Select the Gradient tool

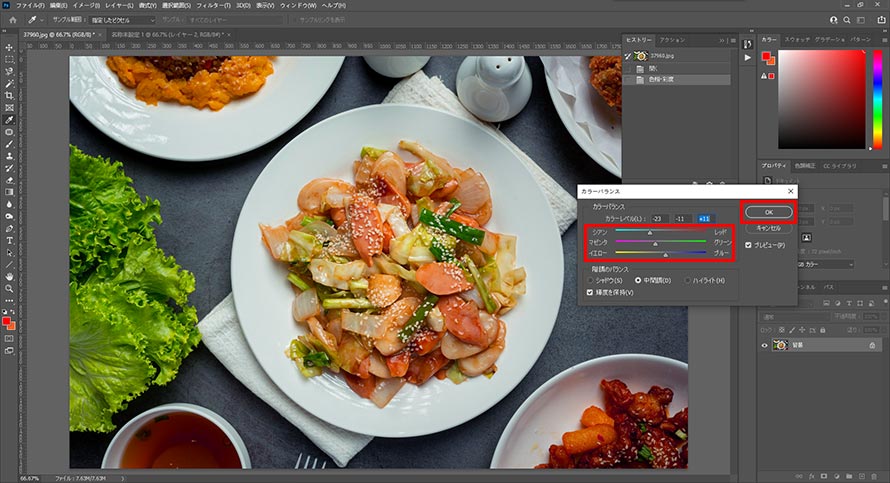9,192
